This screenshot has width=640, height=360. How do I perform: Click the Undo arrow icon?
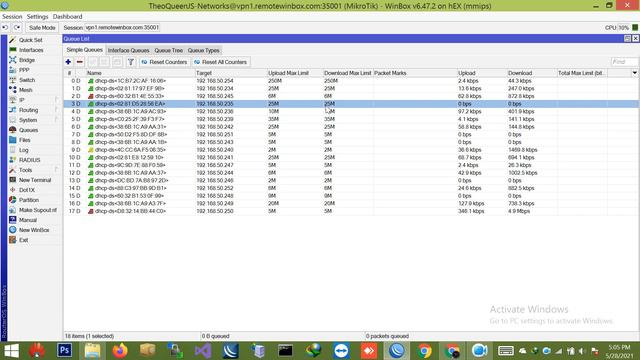click(x=5, y=27)
